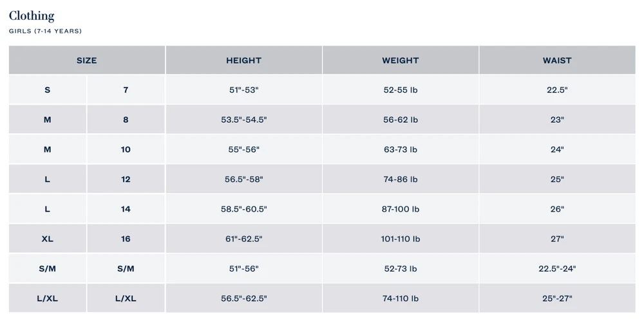
Task: Select the 24" waist cell
Action: (x=557, y=149)
